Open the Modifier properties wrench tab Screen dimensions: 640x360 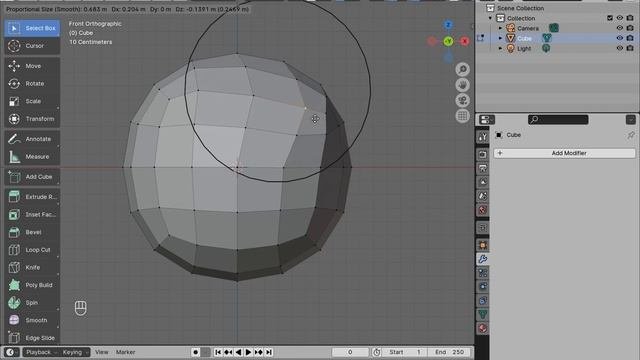[482, 259]
